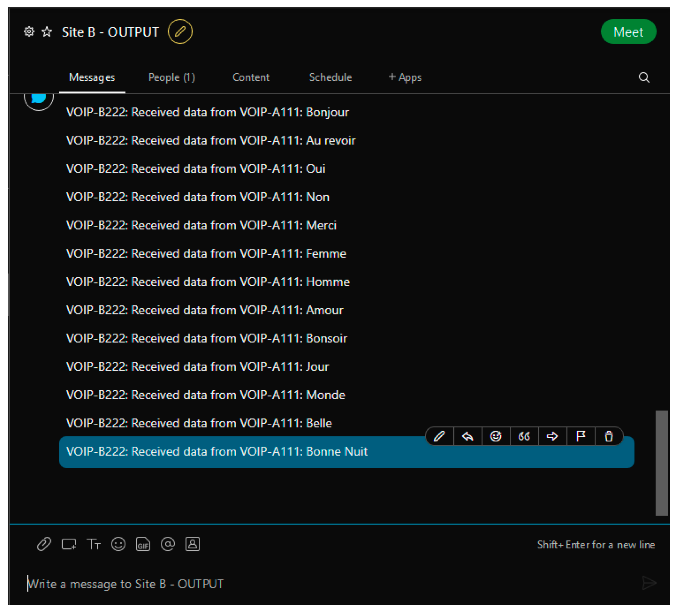Screen dimensions: 679x616
Task: Edit the space name with pencil icon
Action: 180,32
